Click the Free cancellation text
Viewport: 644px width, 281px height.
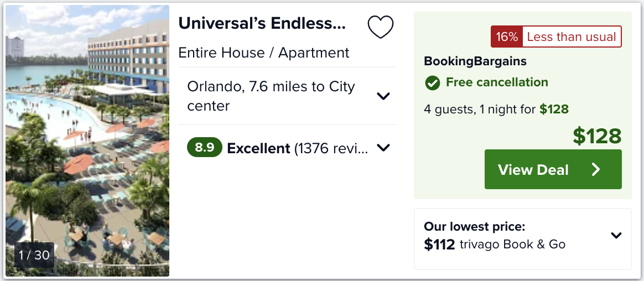tap(497, 82)
